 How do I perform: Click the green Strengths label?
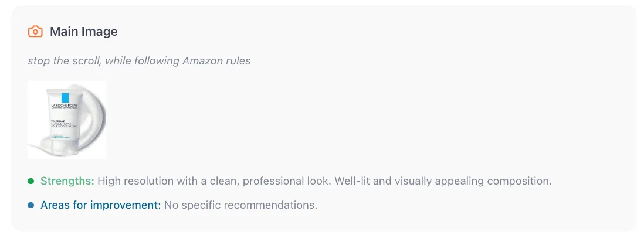pos(67,181)
